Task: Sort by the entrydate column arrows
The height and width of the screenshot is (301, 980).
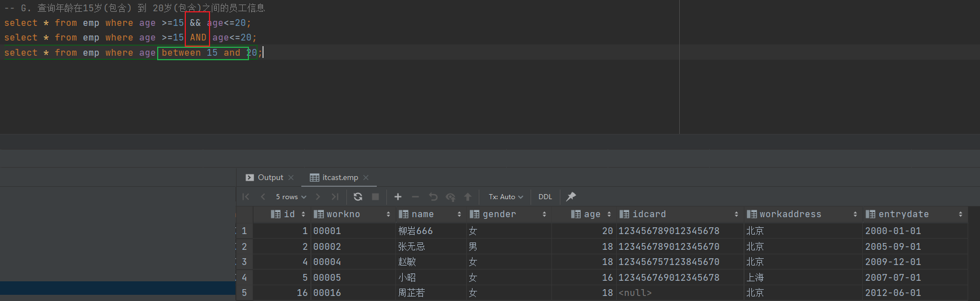Action: click(960, 214)
